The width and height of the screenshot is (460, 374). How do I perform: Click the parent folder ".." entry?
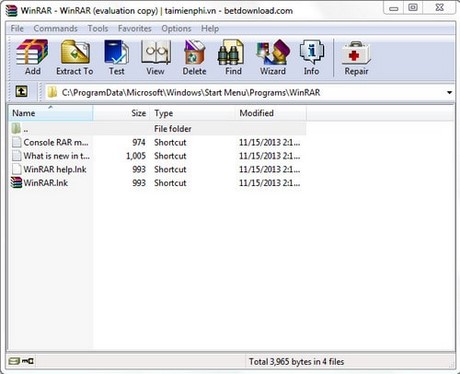click(157, 129)
